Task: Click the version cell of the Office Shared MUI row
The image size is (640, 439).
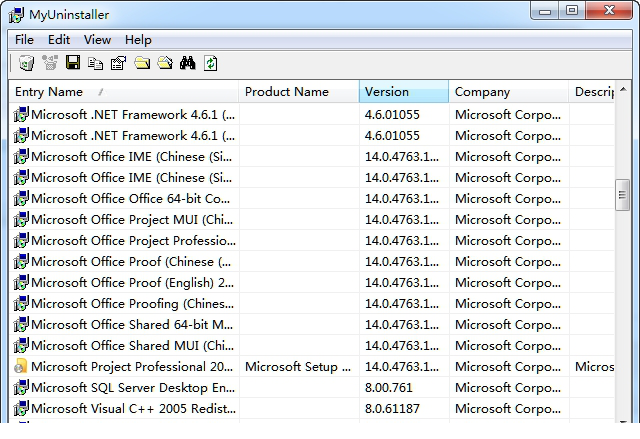Action: tap(402, 346)
